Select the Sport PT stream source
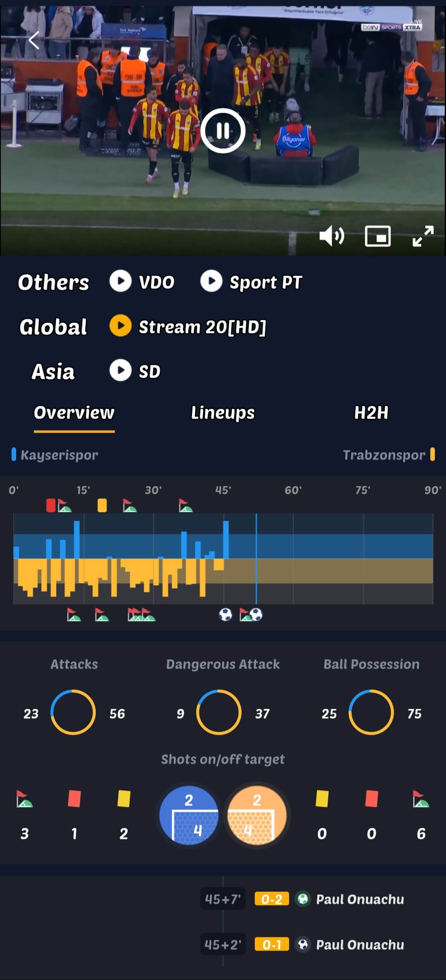Image resolution: width=446 pixels, height=980 pixels. click(251, 282)
